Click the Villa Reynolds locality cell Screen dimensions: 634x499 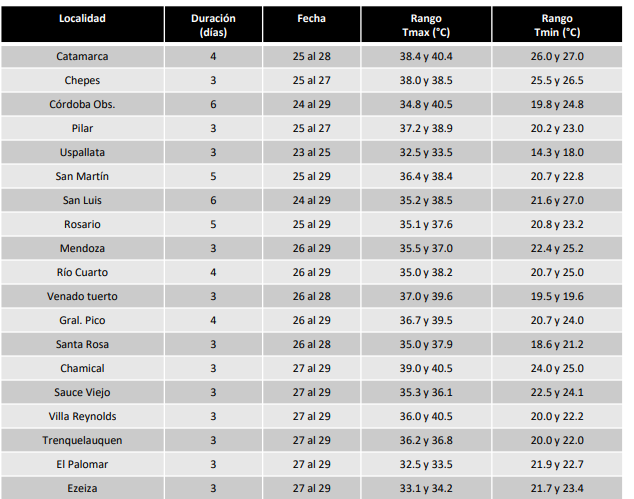pos(82,417)
